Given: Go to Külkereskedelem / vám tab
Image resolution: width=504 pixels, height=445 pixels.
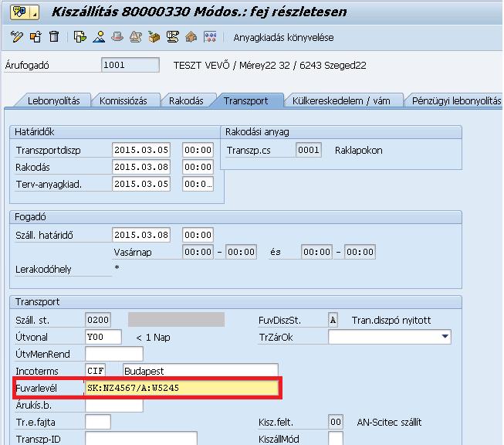Looking at the screenshot, I should pyautogui.click(x=341, y=100).
